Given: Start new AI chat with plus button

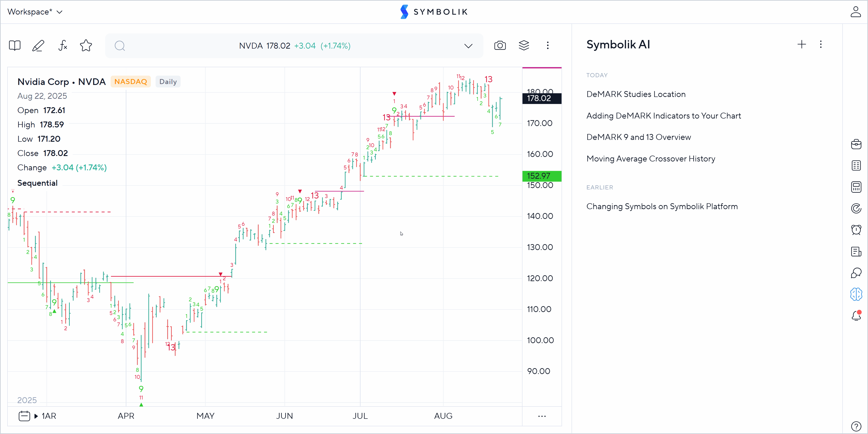Looking at the screenshot, I should 802,45.
